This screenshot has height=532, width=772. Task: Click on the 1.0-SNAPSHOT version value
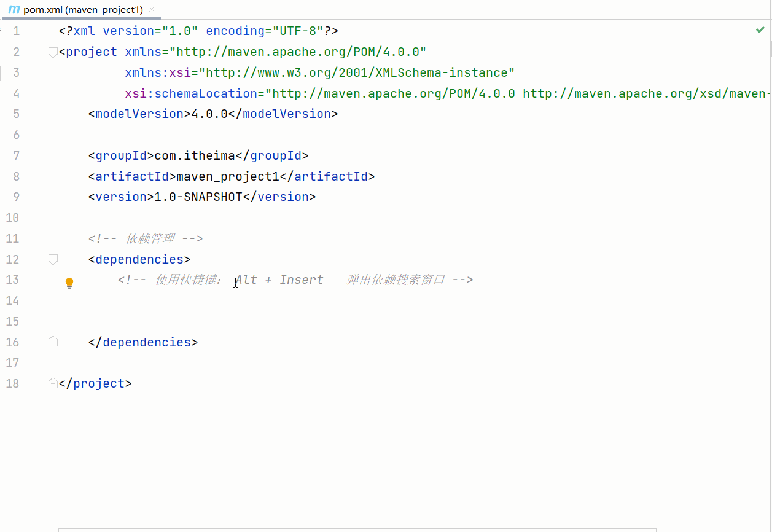[x=198, y=197]
